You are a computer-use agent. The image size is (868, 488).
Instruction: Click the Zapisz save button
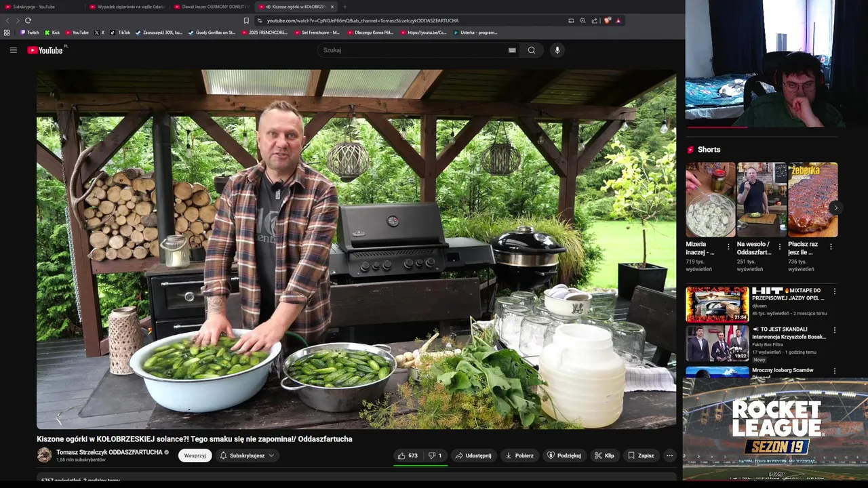(641, 455)
